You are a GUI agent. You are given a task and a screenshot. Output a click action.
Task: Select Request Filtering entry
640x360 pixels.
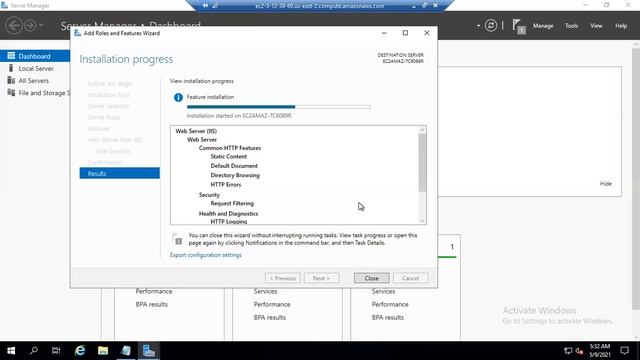pos(232,203)
